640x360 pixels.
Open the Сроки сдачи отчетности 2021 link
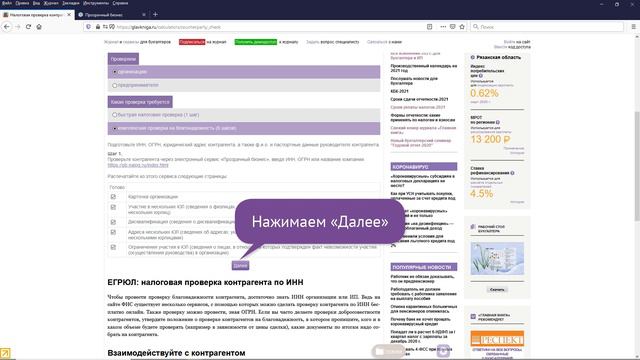click(x=419, y=99)
